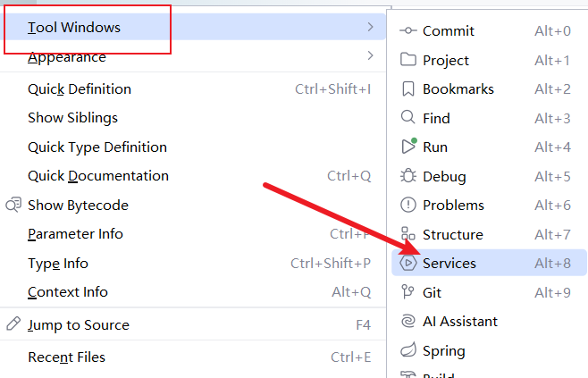Choose Recent Files from the menu

67,357
